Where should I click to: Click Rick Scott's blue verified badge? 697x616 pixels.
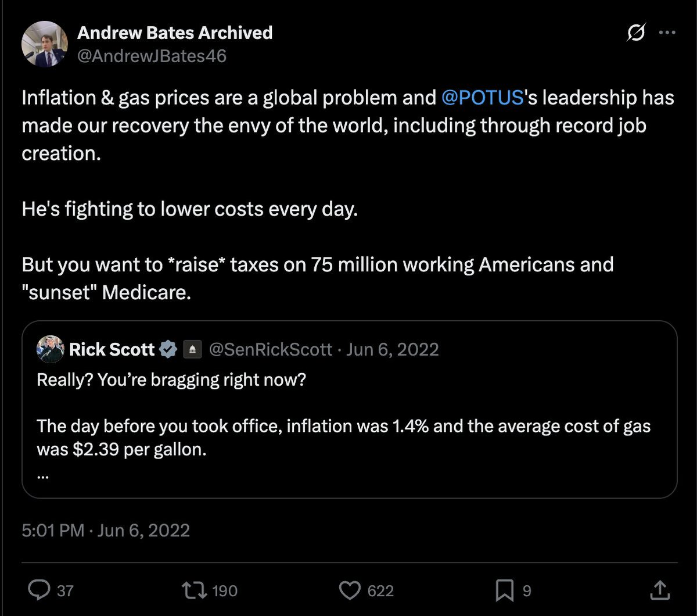point(168,349)
